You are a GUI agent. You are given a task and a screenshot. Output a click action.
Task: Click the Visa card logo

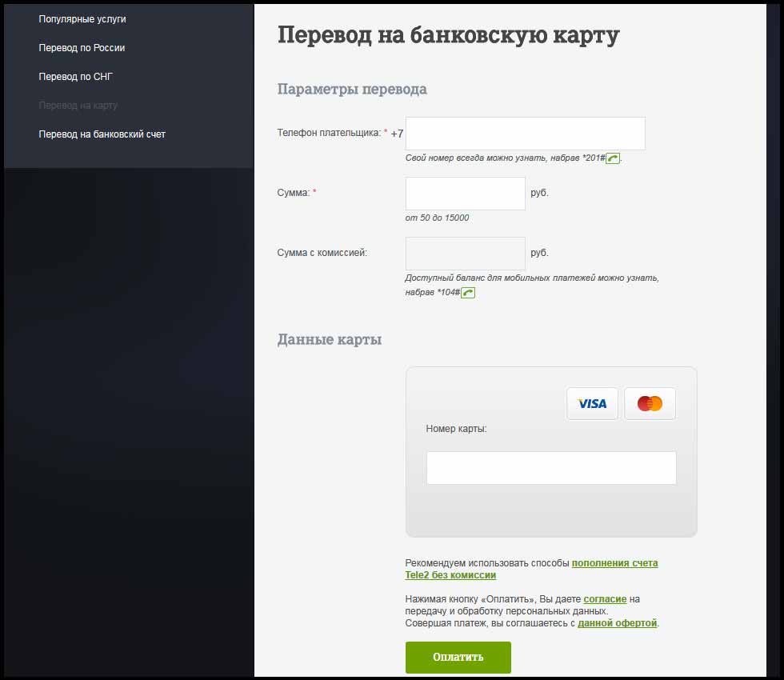point(592,403)
